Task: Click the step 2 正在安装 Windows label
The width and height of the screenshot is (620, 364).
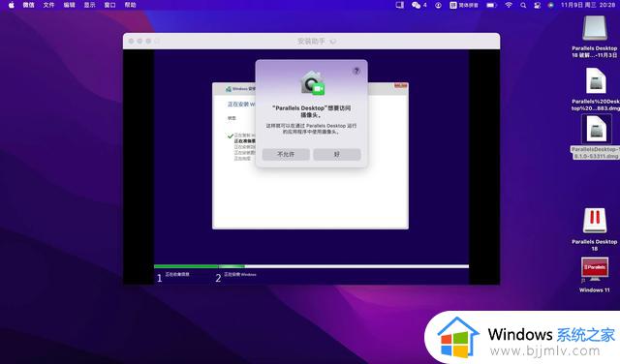Action: pyautogui.click(x=240, y=274)
